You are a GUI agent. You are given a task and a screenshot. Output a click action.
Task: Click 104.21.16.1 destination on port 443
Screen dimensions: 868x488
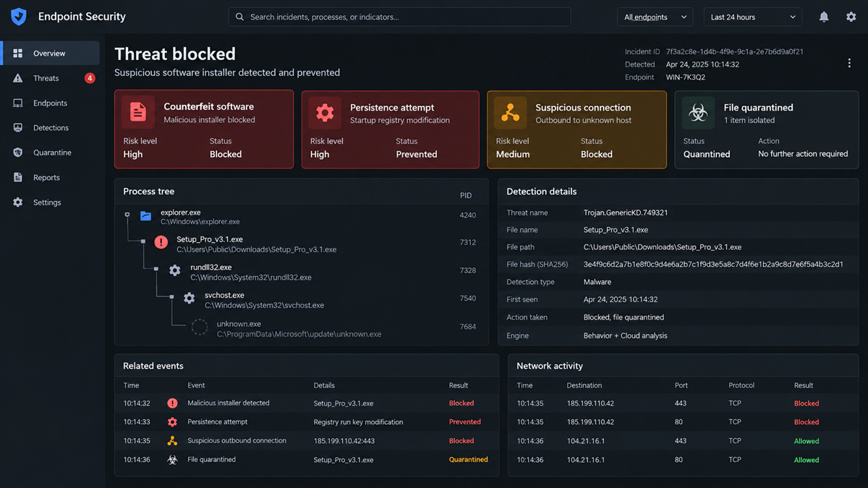pyautogui.click(x=586, y=441)
